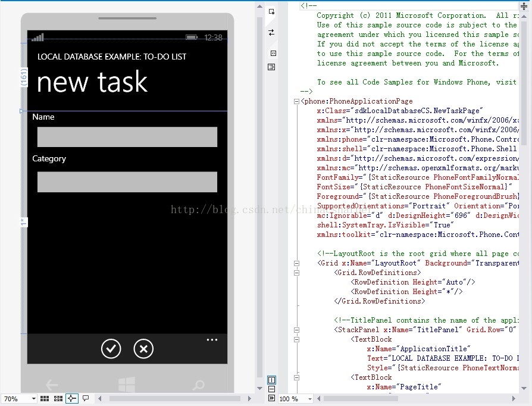Collapse the StackPanel TitlePanel element
The width and height of the screenshot is (532, 406).
pos(296,330)
